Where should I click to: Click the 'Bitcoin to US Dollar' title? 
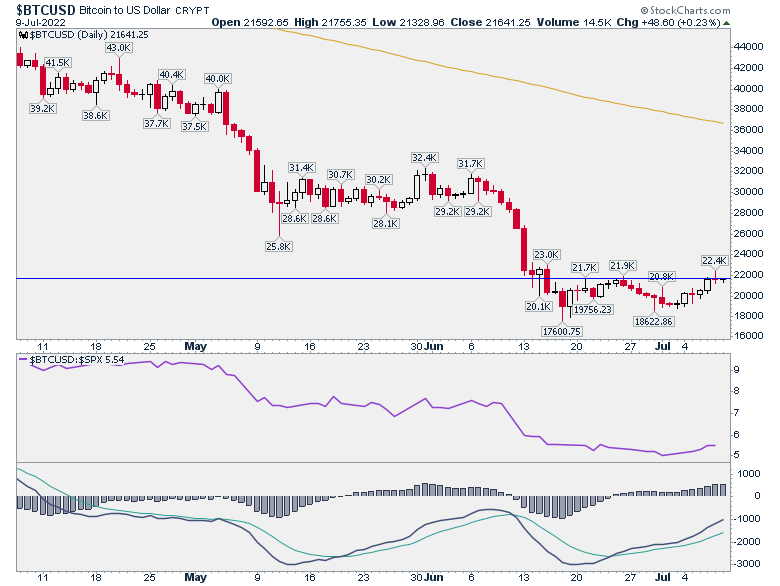tap(124, 10)
